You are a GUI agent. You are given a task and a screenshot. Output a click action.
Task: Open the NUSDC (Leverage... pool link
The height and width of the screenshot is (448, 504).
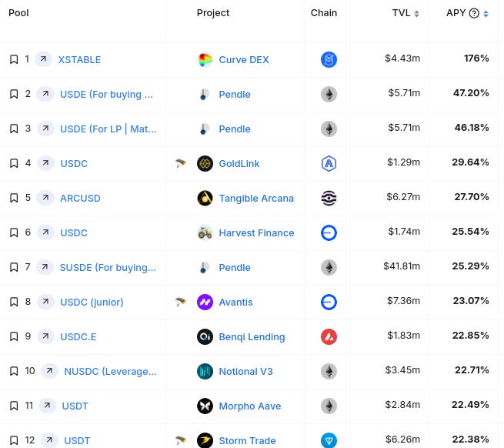pos(111,372)
